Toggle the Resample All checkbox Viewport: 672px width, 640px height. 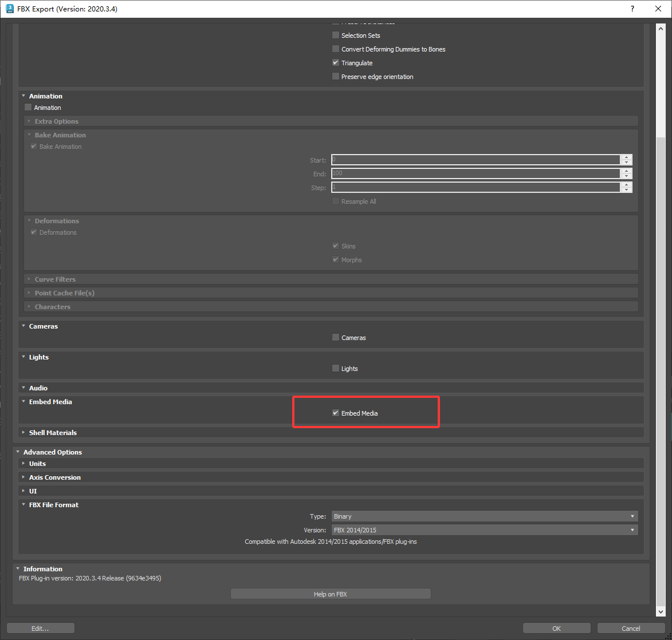[x=336, y=201]
